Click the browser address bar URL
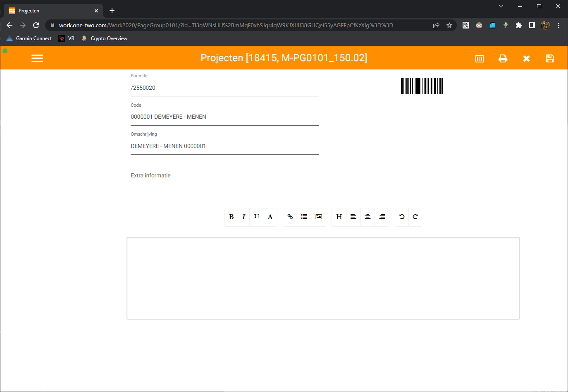The width and height of the screenshot is (568, 392). pos(226,25)
